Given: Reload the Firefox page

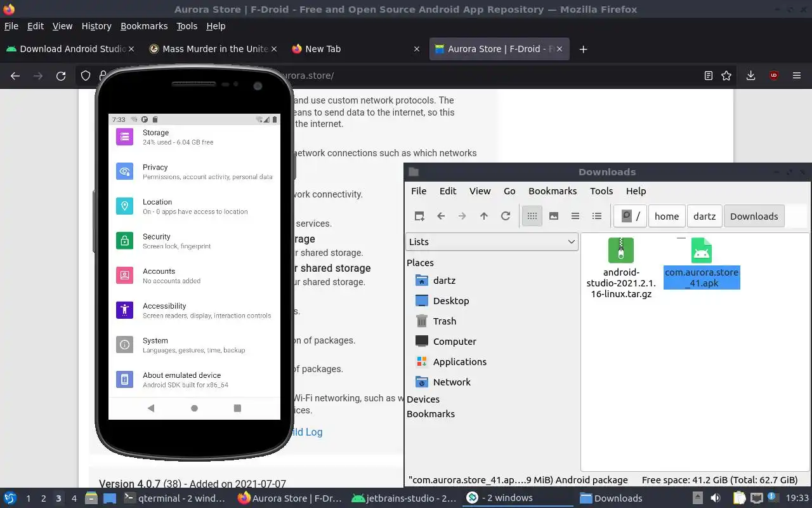Looking at the screenshot, I should [x=61, y=76].
